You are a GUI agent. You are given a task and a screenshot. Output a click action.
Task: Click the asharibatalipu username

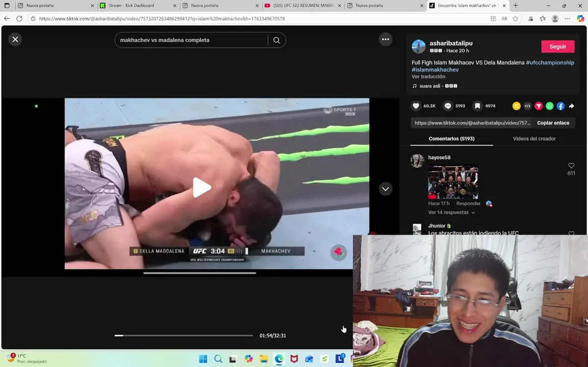pyautogui.click(x=451, y=43)
